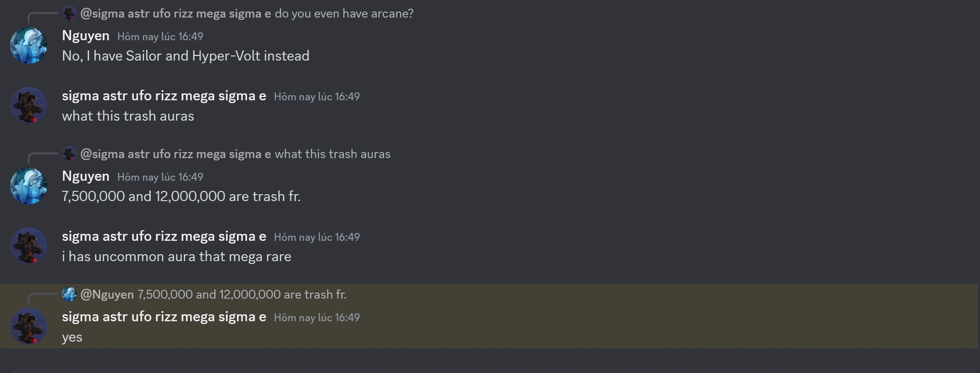Viewport: 980px width, 373px height.
Task: Click the 'sigma astr ufo rizz mega sigma e' username
Action: 163,97
